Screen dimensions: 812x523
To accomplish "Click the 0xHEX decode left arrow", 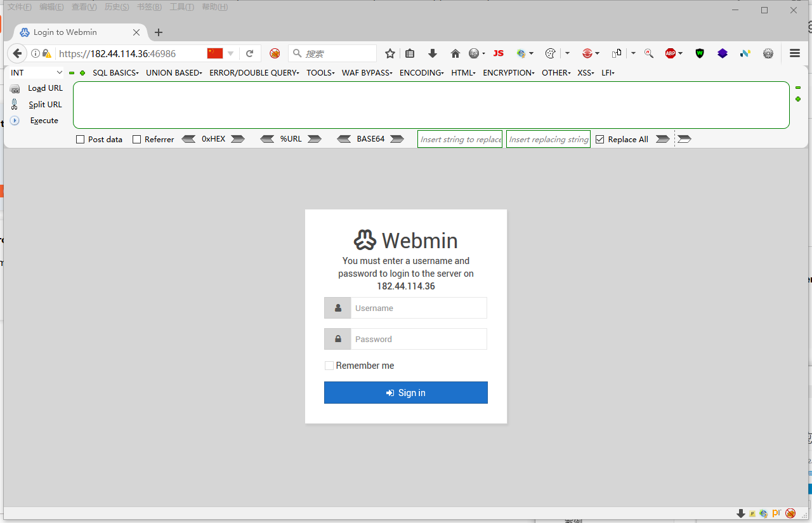I will [188, 139].
